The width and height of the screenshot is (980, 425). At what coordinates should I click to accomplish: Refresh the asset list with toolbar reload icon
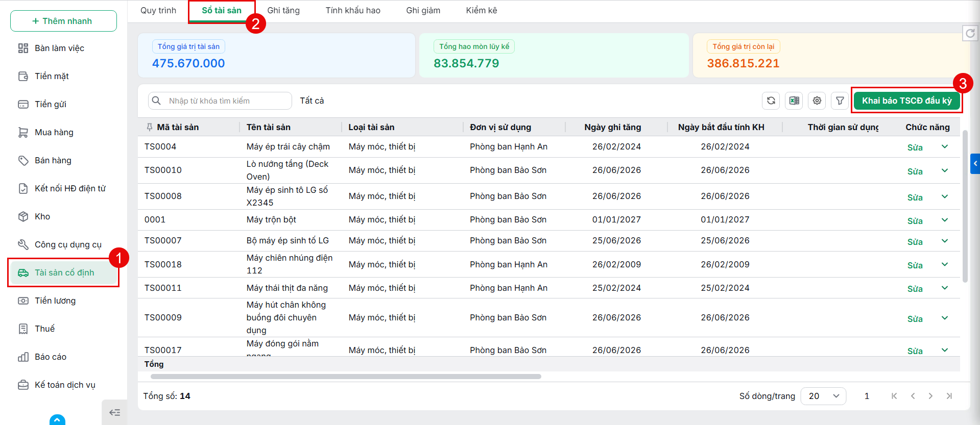coord(771,101)
